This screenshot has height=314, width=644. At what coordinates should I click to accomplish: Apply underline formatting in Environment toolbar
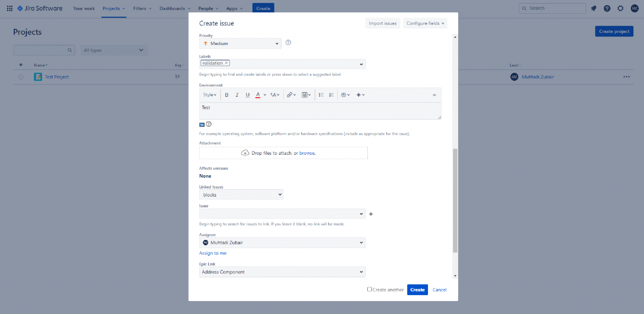coord(247,95)
